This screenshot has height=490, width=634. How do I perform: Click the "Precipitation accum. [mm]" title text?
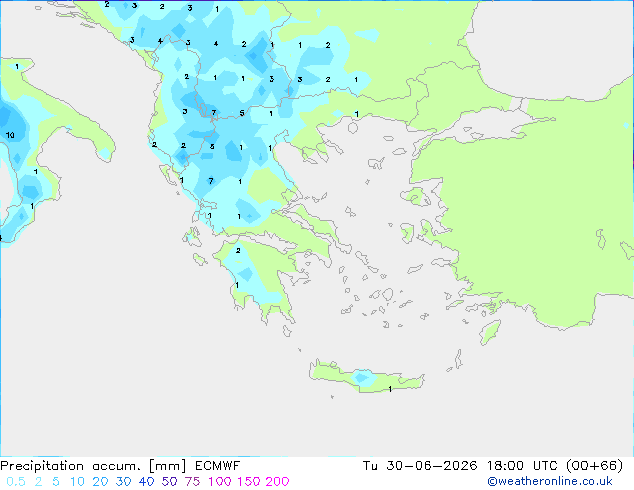[x=93, y=466]
